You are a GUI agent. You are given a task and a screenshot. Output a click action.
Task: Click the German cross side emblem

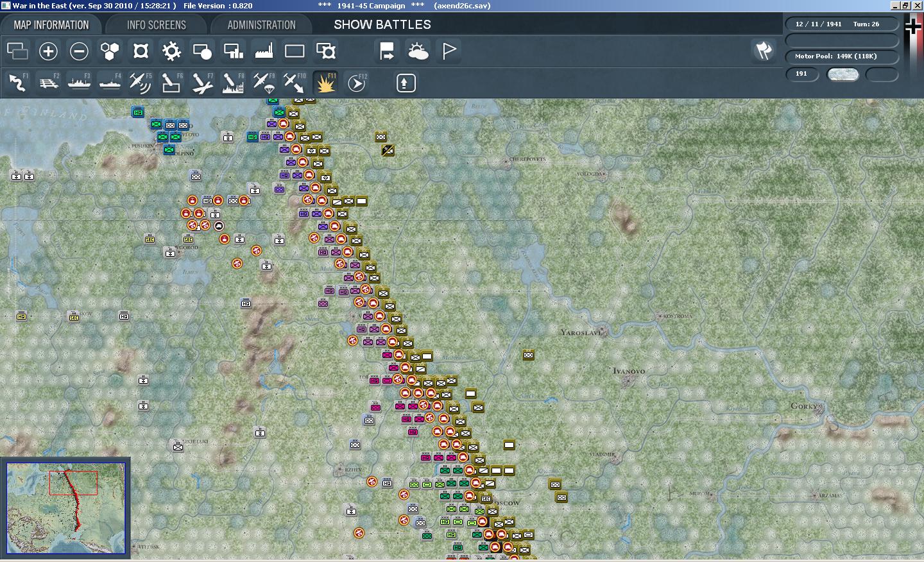coord(913,26)
